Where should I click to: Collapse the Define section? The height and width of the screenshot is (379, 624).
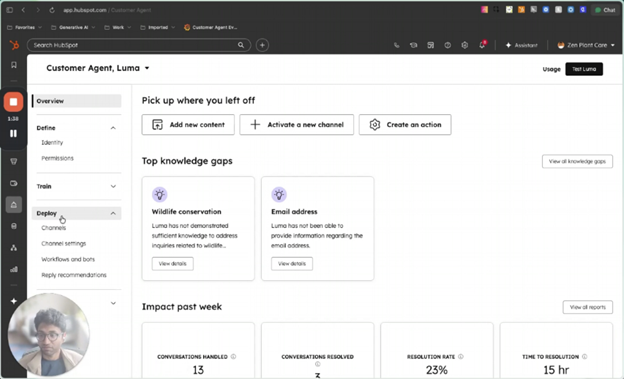point(113,128)
